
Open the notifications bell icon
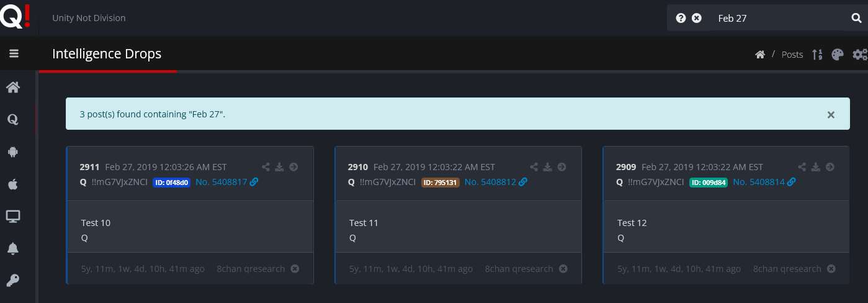pyautogui.click(x=12, y=248)
